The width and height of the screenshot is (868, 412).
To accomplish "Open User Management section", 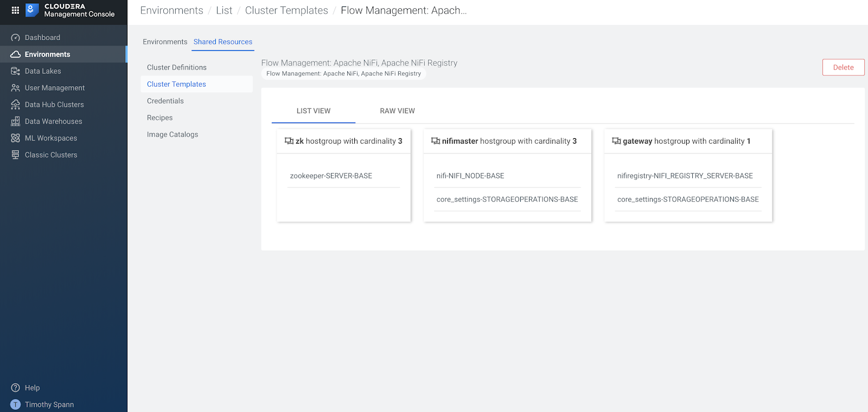I will pyautogui.click(x=63, y=88).
